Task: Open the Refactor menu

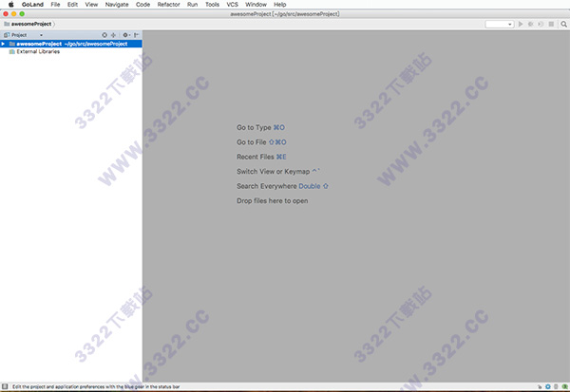Action: coord(169,5)
